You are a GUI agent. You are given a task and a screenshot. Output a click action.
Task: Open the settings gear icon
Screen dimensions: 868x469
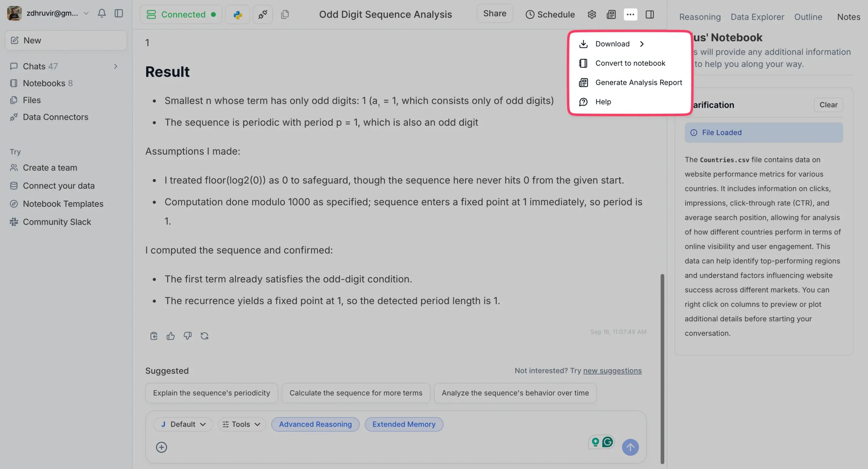point(592,15)
